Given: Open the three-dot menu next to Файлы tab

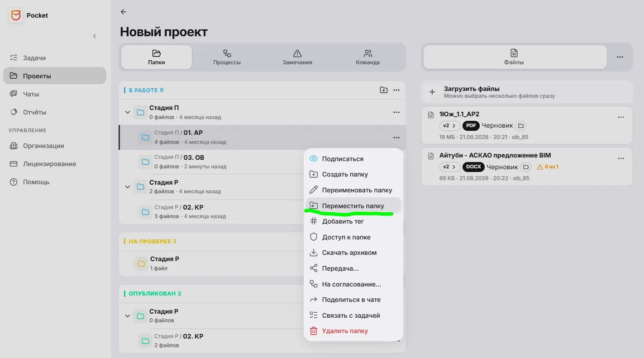Looking at the screenshot, I should pyautogui.click(x=620, y=57).
